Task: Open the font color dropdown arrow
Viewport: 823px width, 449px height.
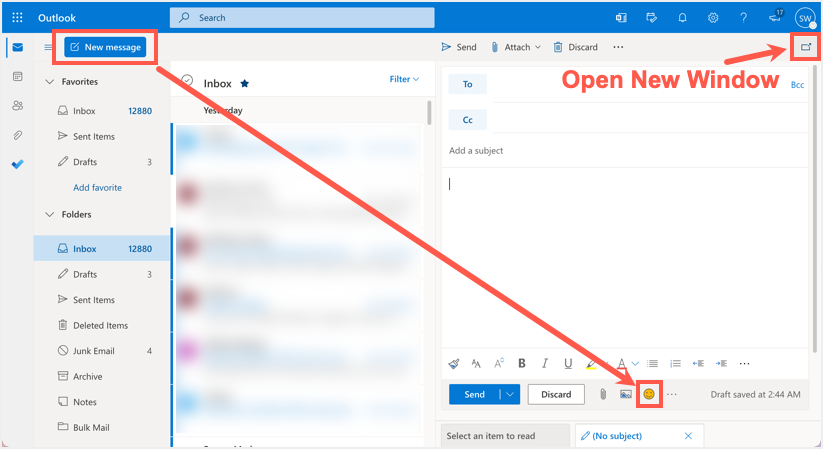Action: pos(636,363)
